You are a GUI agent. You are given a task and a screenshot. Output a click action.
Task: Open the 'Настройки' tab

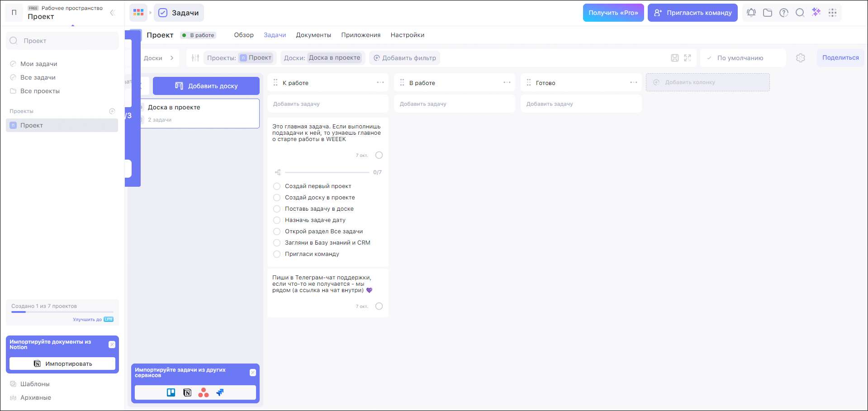(x=407, y=35)
